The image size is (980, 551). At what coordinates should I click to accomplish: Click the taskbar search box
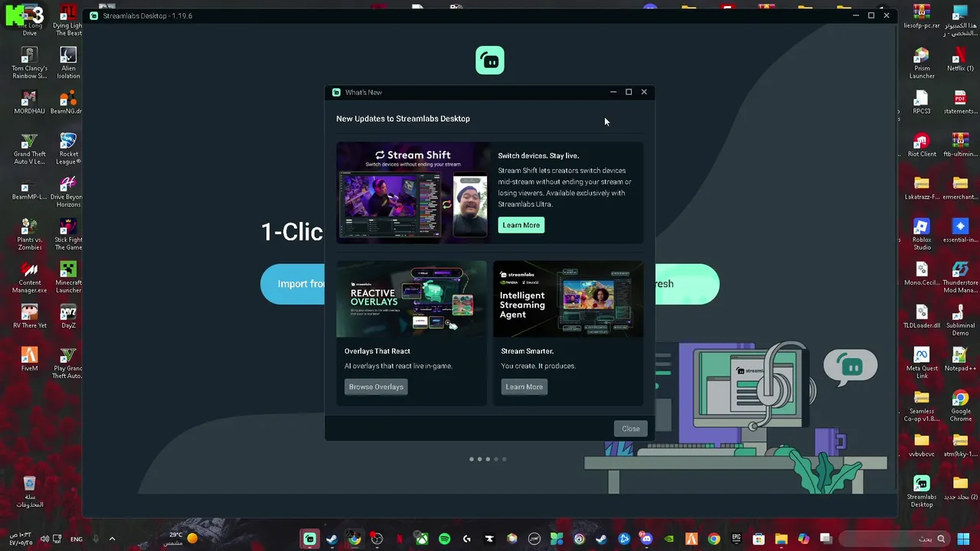(896, 539)
